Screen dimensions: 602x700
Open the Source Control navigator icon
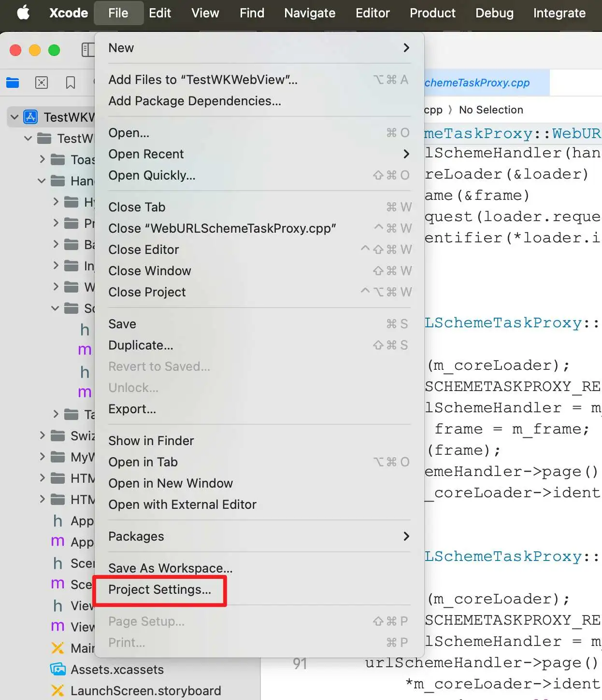42,83
